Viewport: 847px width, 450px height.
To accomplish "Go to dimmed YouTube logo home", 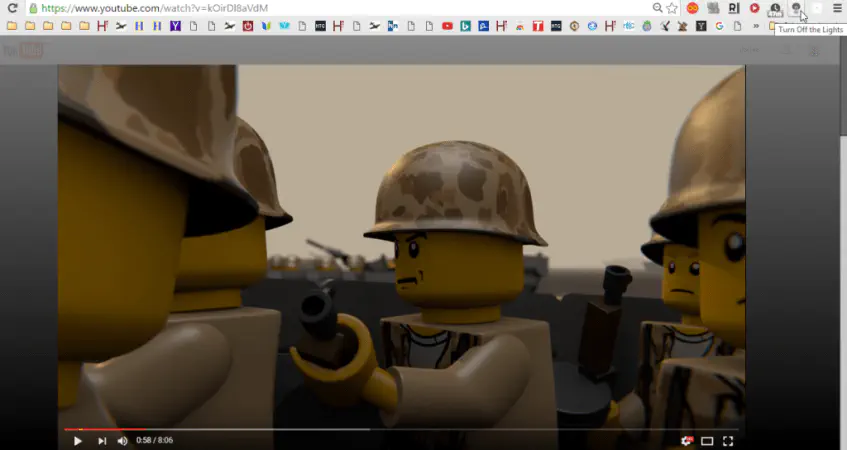I will point(23,51).
